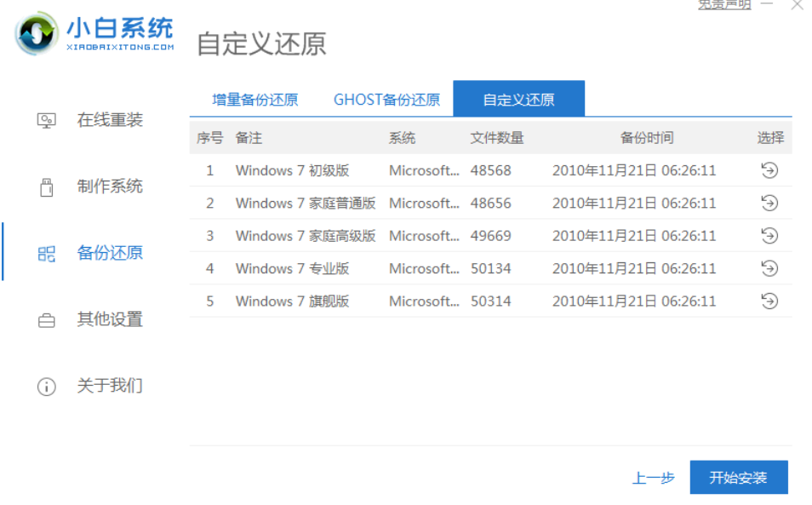Switch to the 增量备份还原 tab

coord(254,100)
